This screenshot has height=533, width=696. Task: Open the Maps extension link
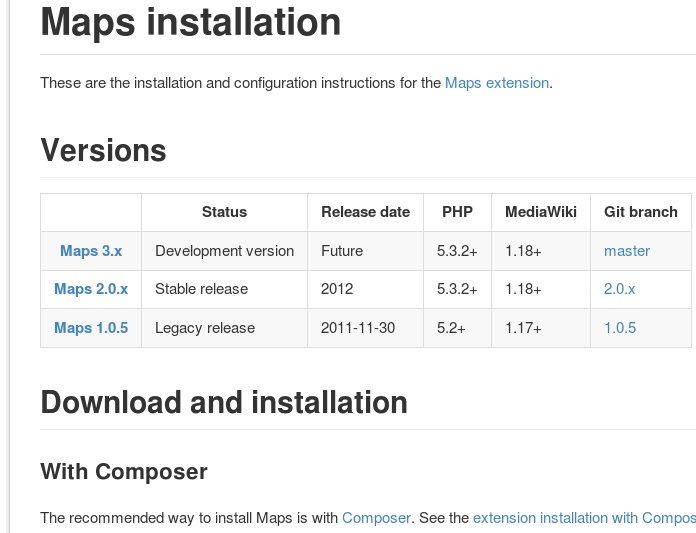[x=497, y=83]
